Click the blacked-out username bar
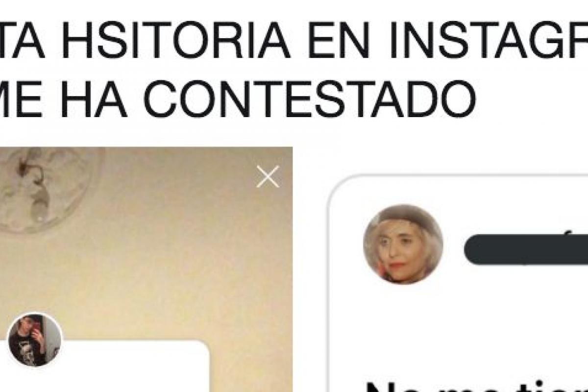The height and width of the screenshot is (392, 588). coord(526,250)
